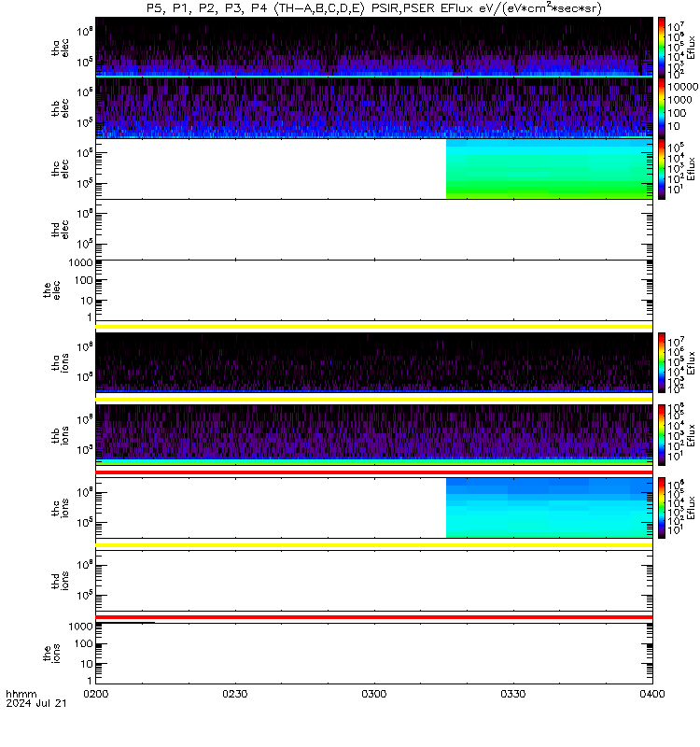
Task: Click the cyan-blue data block in thc ions panel
Action: pyautogui.click(x=549, y=508)
